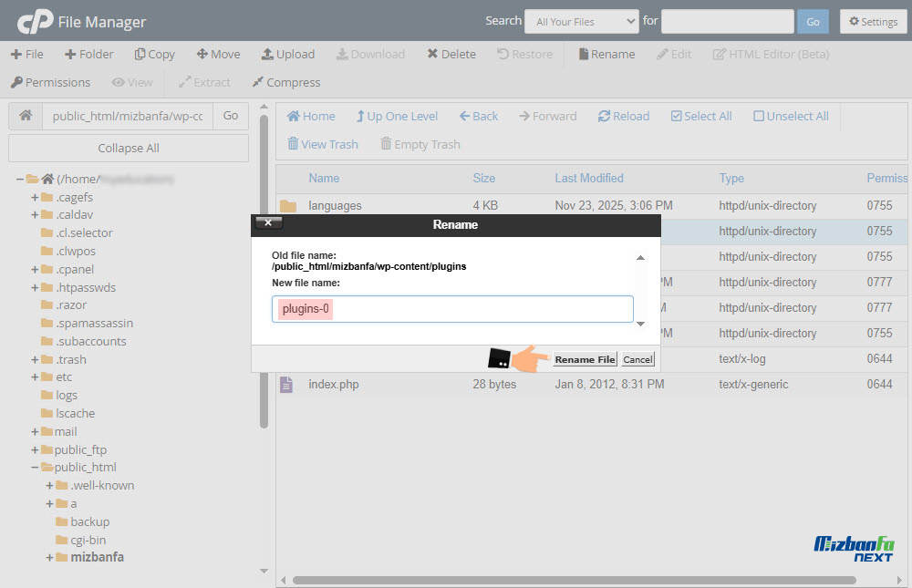
Task: Click the New file name input field
Action: [451, 309]
